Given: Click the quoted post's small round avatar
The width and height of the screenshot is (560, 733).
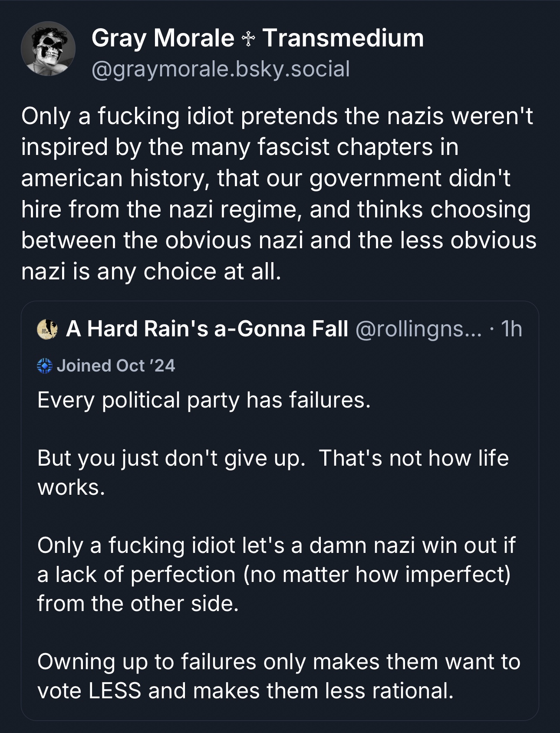Looking at the screenshot, I should click(x=47, y=329).
